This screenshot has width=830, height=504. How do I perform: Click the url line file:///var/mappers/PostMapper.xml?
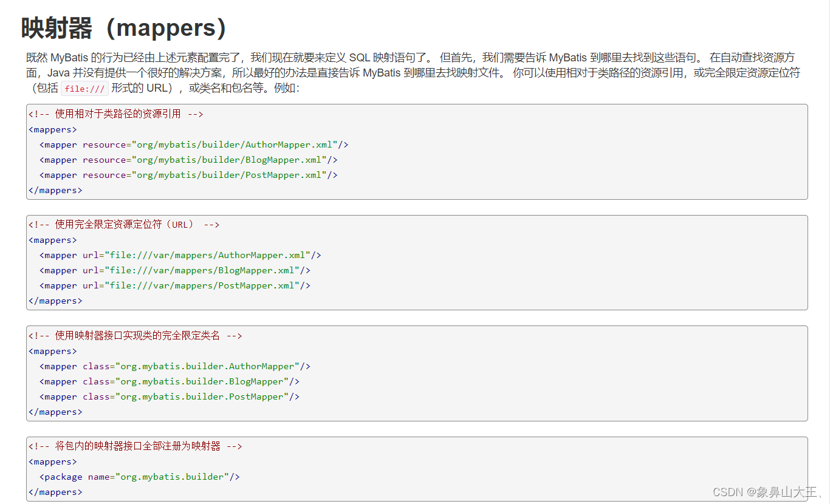175,285
